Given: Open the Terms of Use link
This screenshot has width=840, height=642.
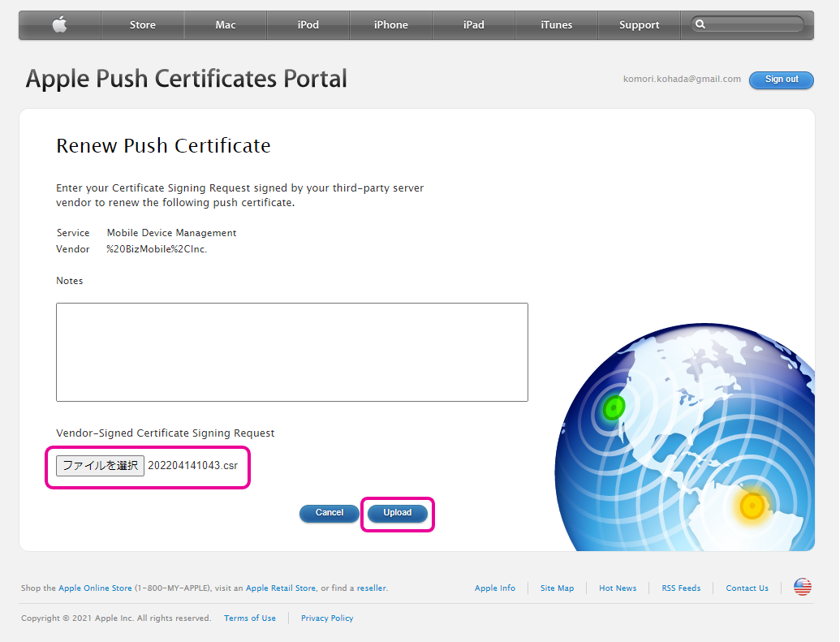Looking at the screenshot, I should [x=250, y=618].
